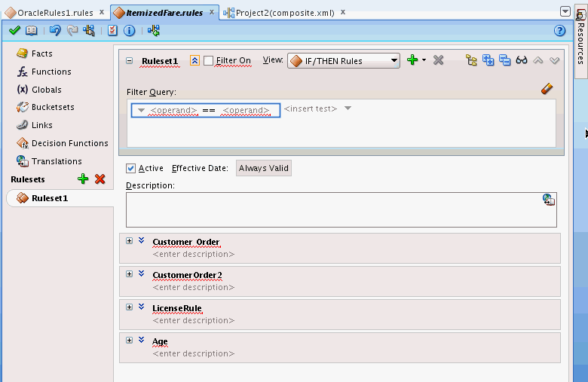Image resolution: width=588 pixels, height=382 pixels.
Task: Click translation icon in Description box
Action: 549,200
